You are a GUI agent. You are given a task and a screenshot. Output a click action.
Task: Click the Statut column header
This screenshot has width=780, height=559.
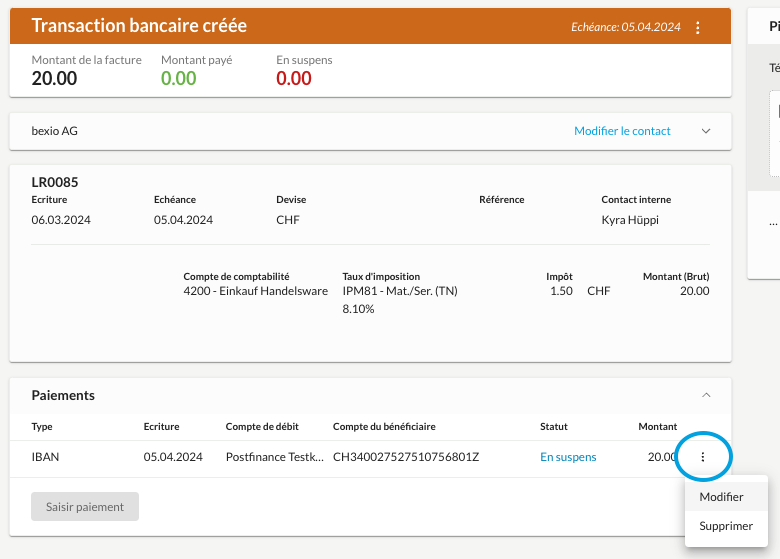pyautogui.click(x=554, y=426)
